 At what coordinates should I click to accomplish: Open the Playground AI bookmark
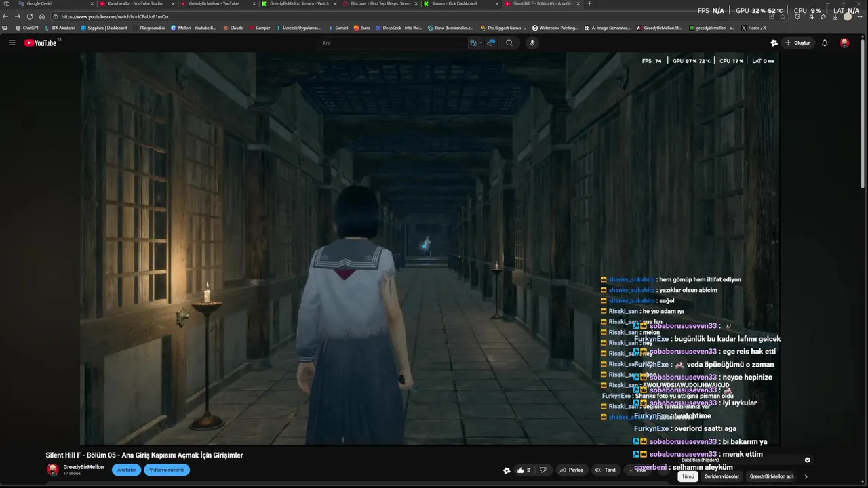click(x=149, y=28)
